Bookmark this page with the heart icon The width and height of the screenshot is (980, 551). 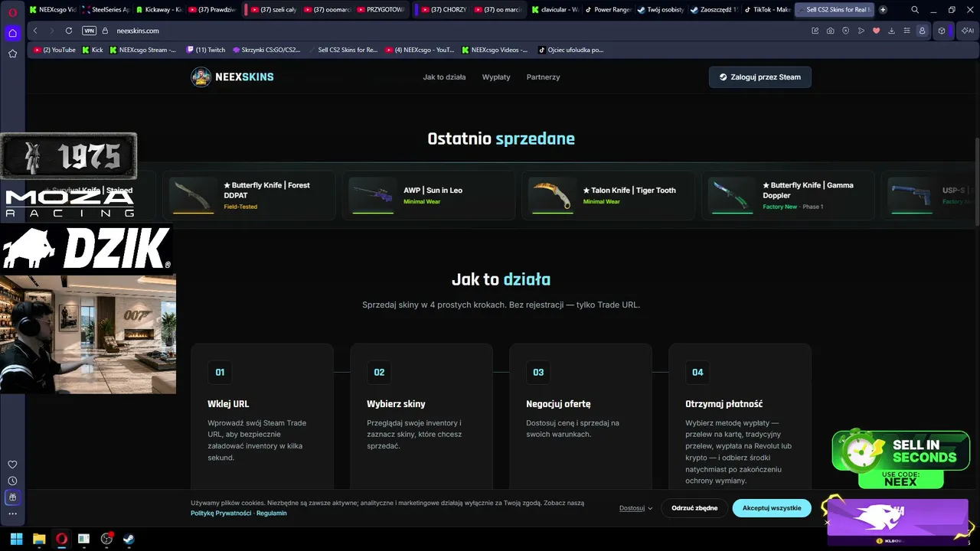[x=877, y=31]
